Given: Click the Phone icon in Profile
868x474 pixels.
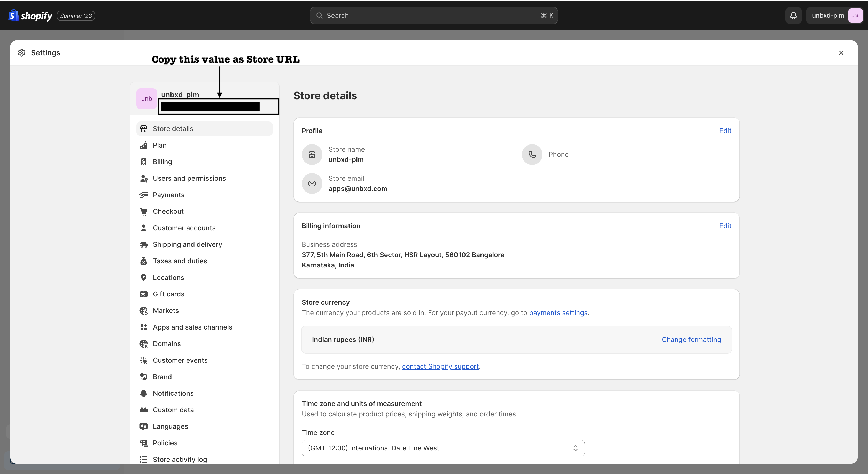Looking at the screenshot, I should 532,155.
